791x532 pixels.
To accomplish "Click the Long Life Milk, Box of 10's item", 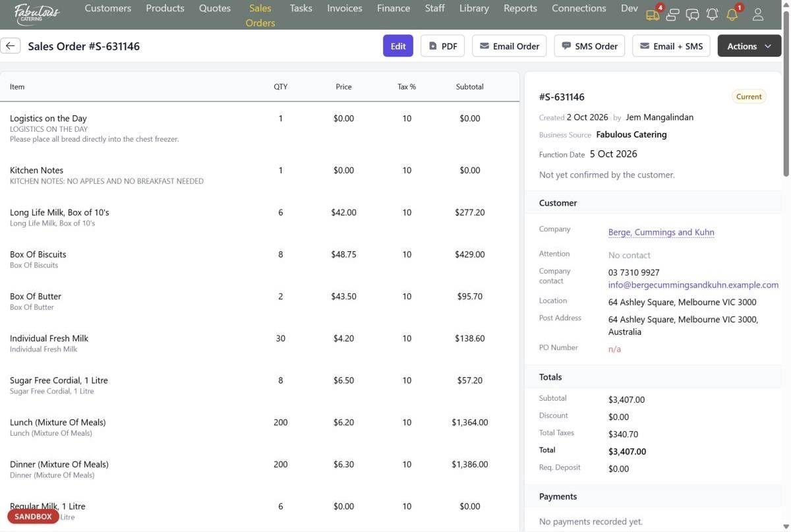I will click(x=59, y=212).
